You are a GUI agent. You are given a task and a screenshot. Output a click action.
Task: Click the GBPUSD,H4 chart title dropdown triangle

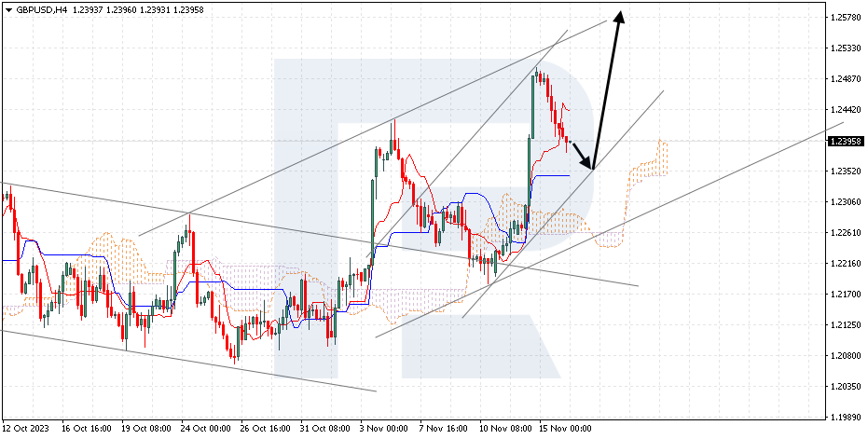pyautogui.click(x=8, y=9)
